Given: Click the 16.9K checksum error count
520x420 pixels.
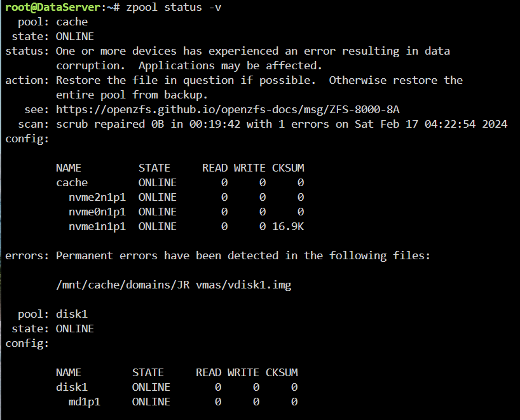Looking at the screenshot, I should pyautogui.click(x=288, y=227).
